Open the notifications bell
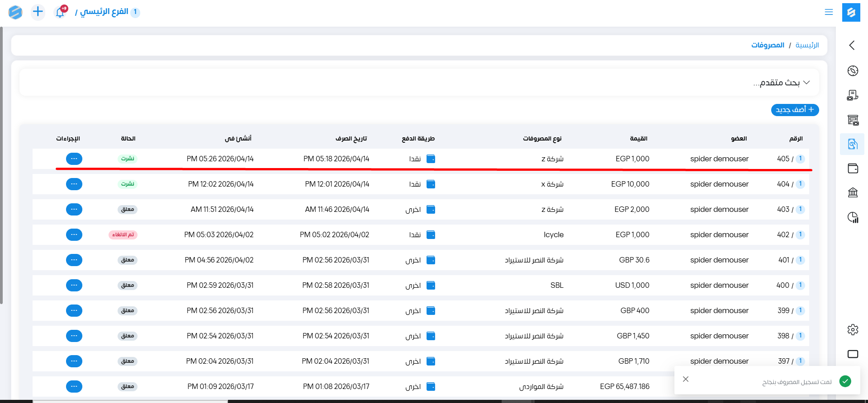Screen dimensions: 868x403 point(60,12)
